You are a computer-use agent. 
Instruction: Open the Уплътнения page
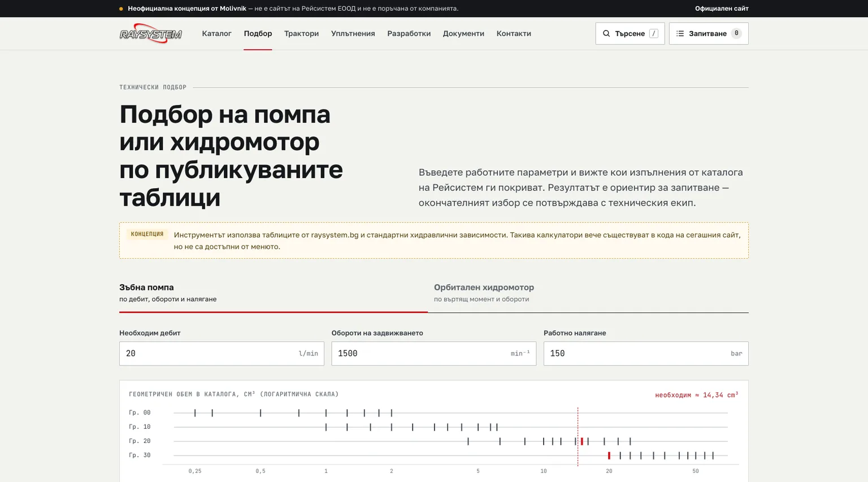(x=353, y=33)
